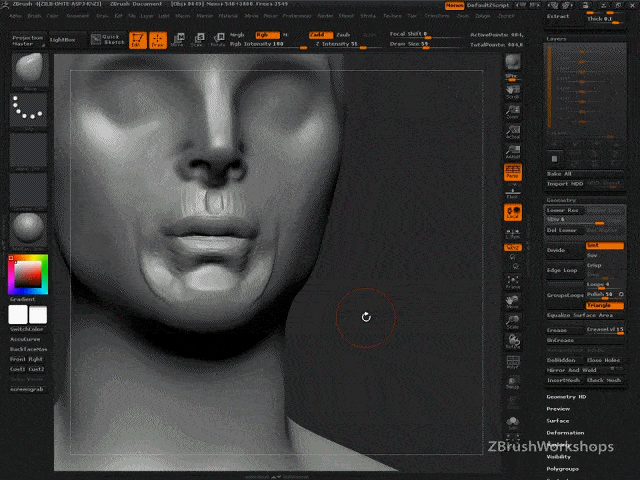Toggle Solo mode icon
Viewport: 640px width, 480px height.
513,423
